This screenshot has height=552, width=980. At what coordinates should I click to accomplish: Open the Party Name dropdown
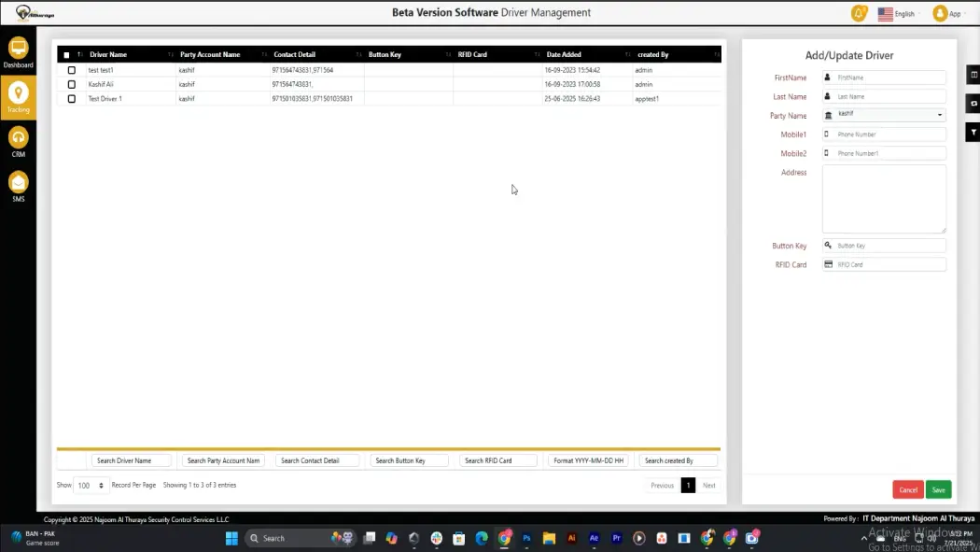pyautogui.click(x=884, y=115)
